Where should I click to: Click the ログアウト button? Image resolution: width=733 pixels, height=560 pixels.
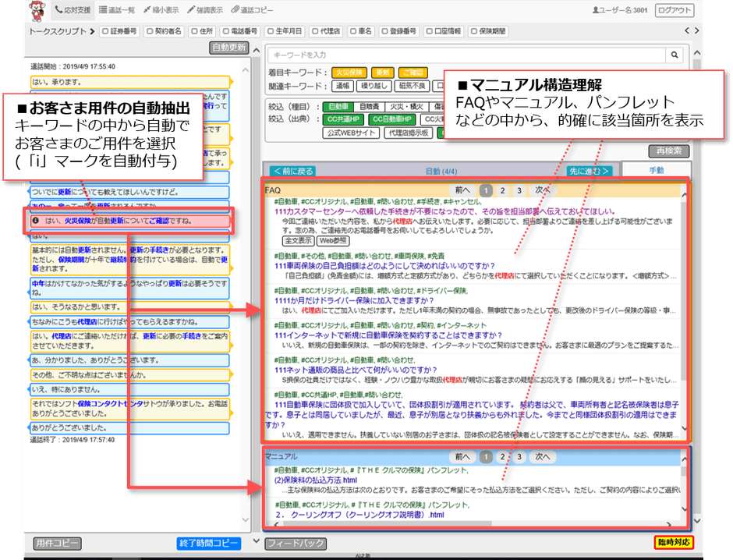pos(674,10)
